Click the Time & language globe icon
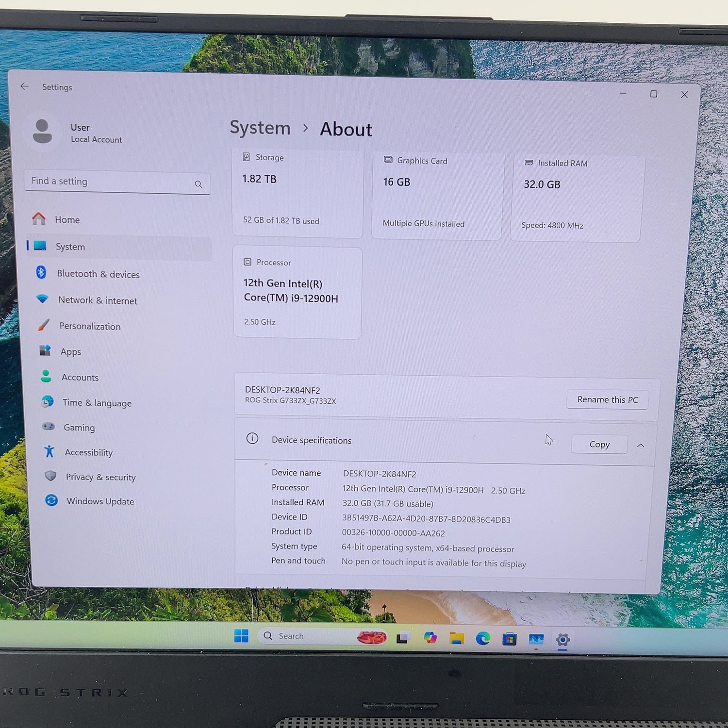This screenshot has width=728, height=728. pyautogui.click(x=48, y=401)
